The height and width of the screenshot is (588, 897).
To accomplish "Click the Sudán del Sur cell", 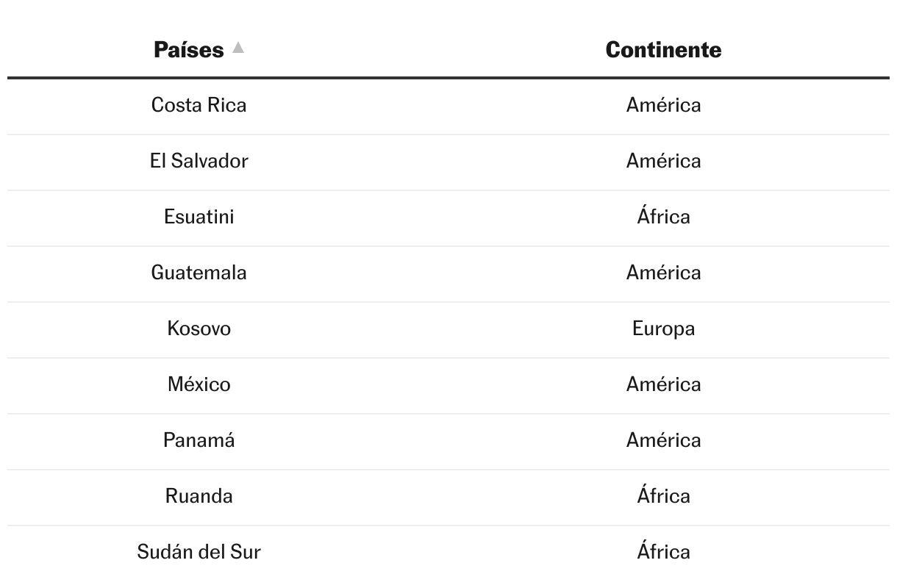I will point(199,552).
